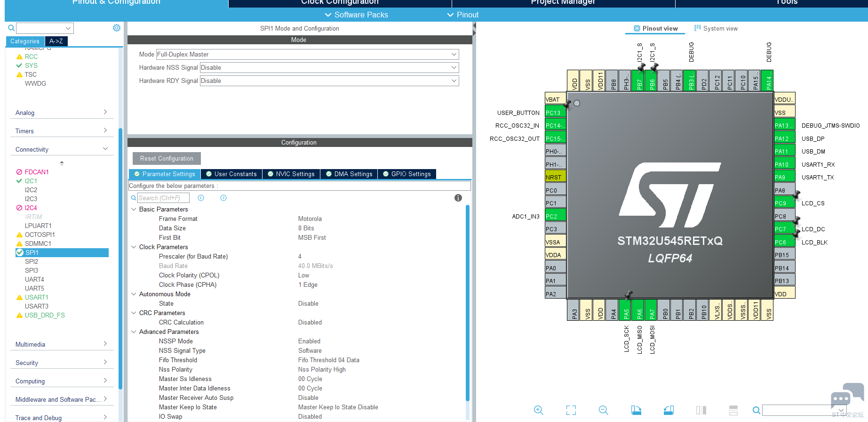Screen dimensions: 868x422
Task: Click the parameter Search (Ctrl+F) field
Action: coord(163,198)
